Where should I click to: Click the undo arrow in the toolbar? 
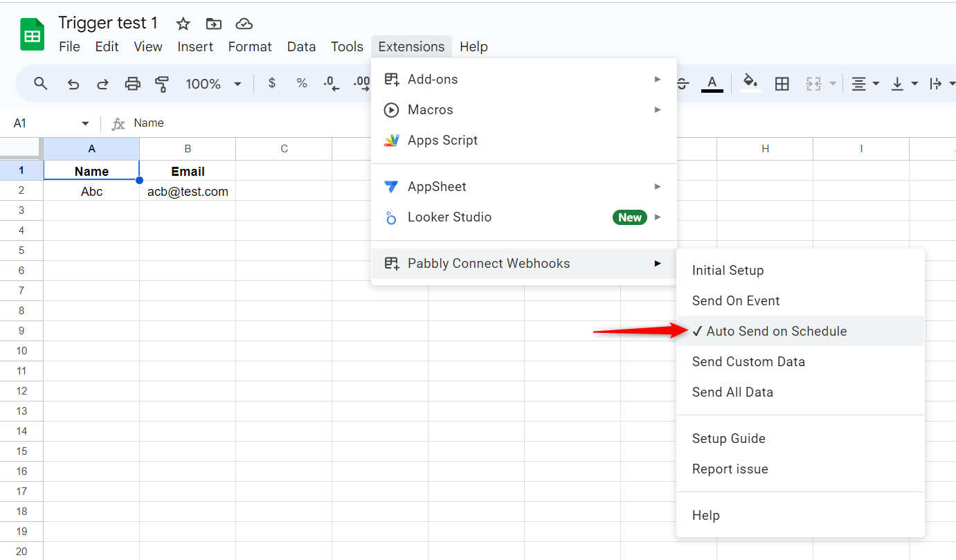tap(73, 84)
